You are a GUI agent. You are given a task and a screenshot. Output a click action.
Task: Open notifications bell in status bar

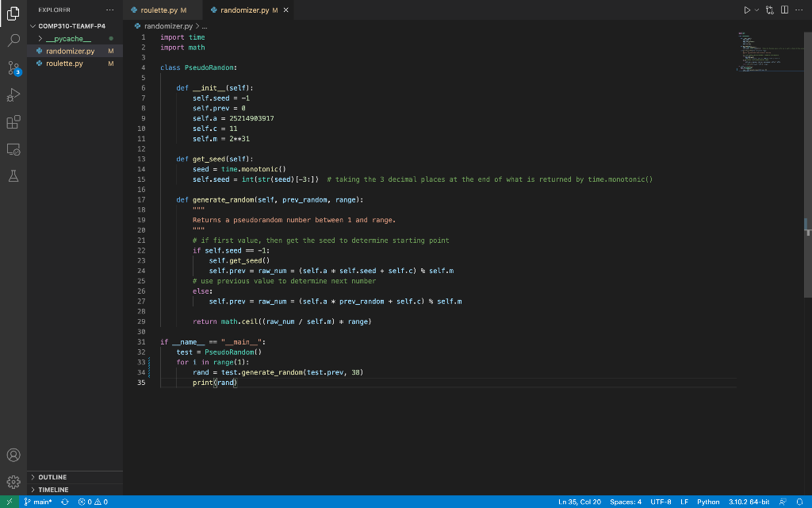click(799, 502)
